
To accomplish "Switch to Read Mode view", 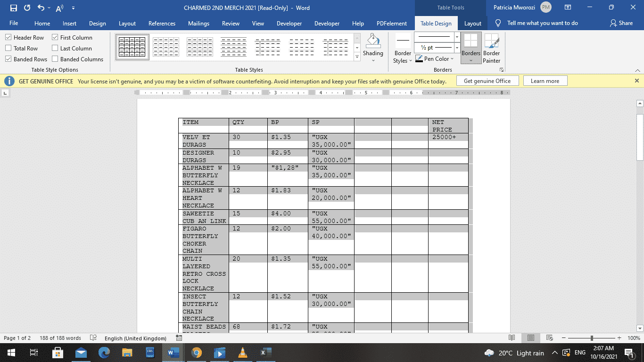I will pos(512,337).
